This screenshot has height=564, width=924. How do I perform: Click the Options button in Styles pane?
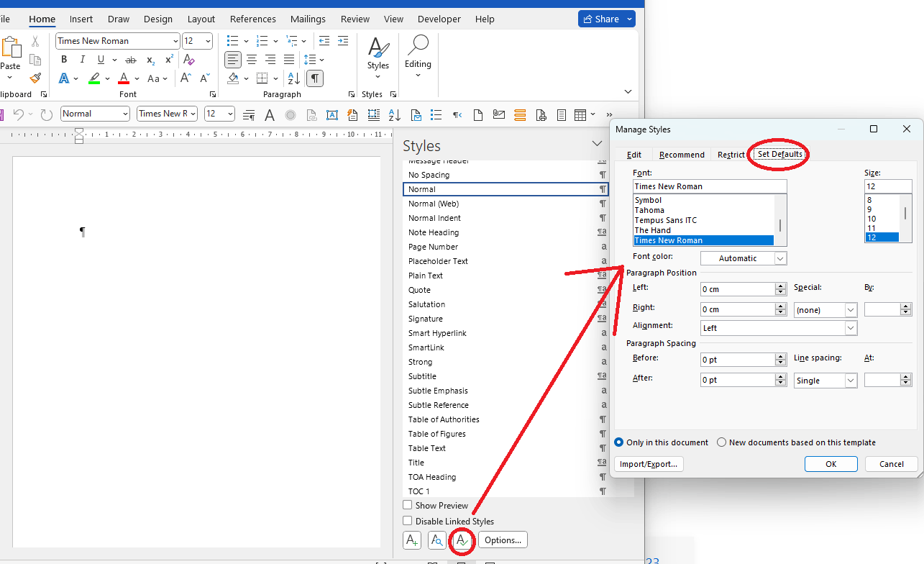coord(503,540)
